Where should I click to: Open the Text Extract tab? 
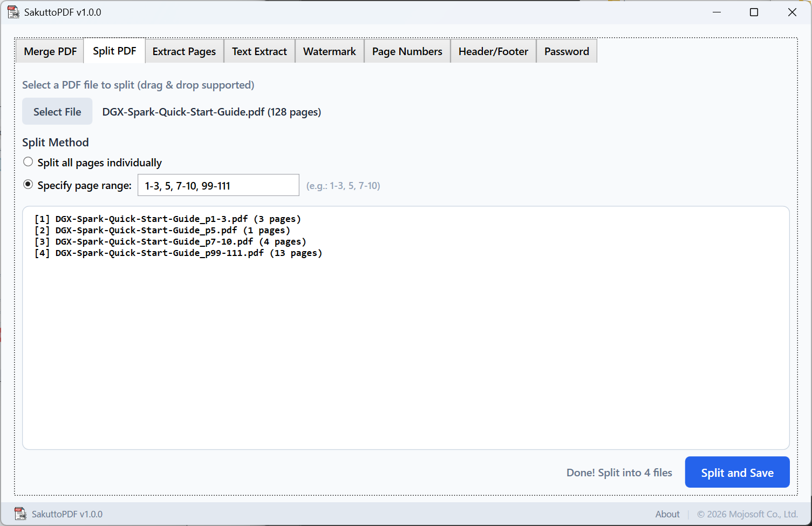click(x=259, y=51)
